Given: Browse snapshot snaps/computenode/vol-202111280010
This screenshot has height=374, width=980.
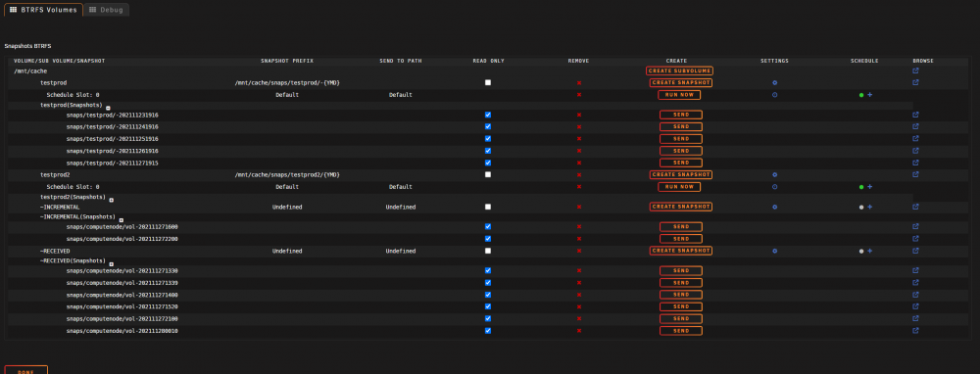Looking at the screenshot, I should pyautogui.click(x=915, y=331).
